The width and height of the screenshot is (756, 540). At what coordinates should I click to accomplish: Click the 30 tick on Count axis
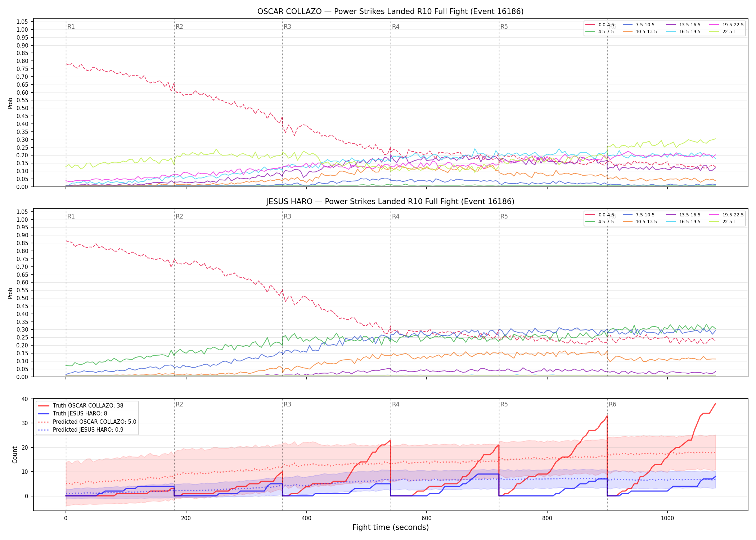[x=24, y=423]
